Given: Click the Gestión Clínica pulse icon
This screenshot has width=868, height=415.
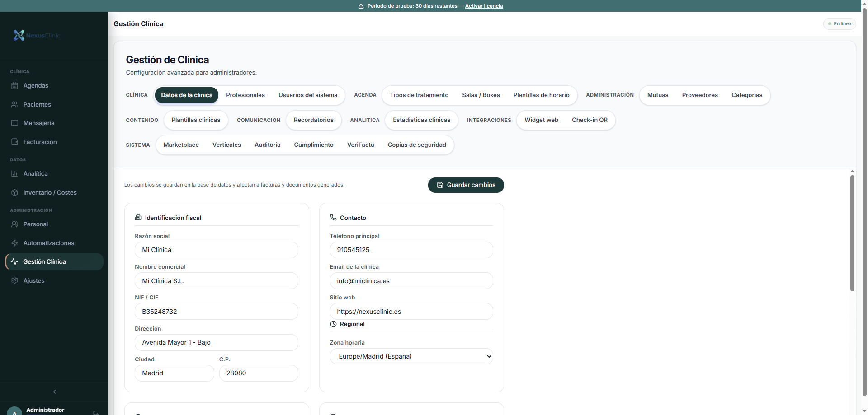Looking at the screenshot, I should tap(14, 261).
